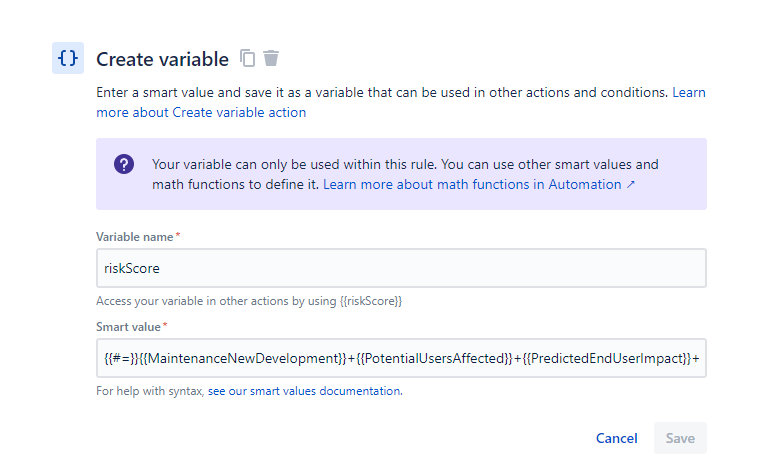Click the purple info banner text
759x473 pixels.
405,165
